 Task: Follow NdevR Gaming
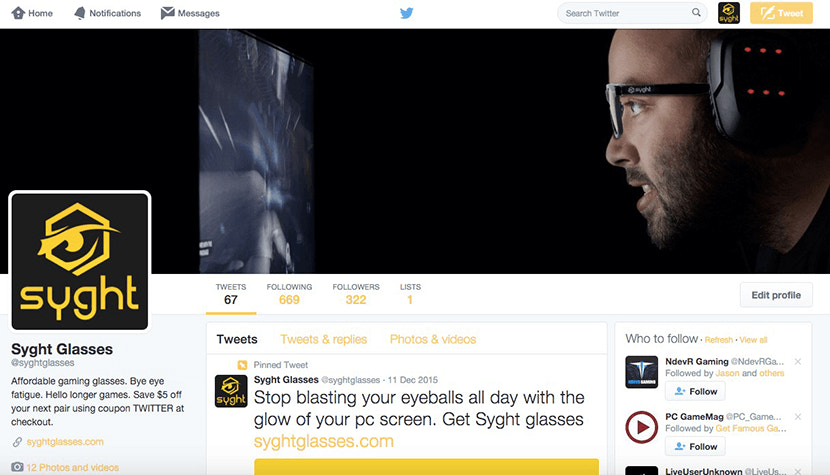[695, 391]
